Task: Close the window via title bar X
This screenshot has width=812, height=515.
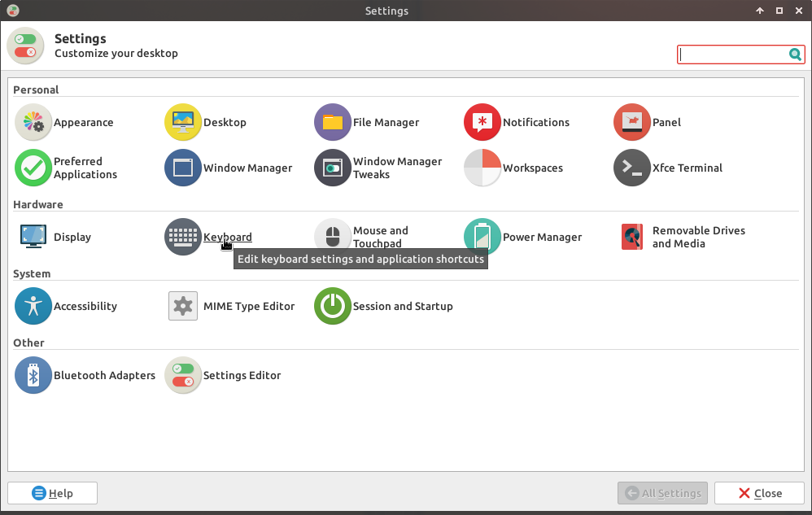Action: (x=799, y=11)
